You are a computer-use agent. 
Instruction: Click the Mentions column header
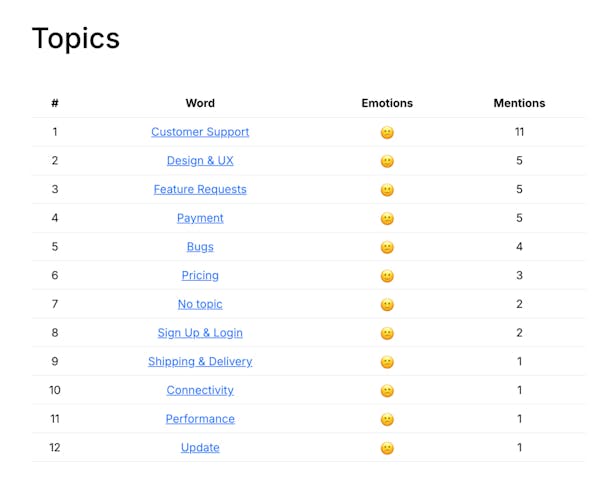[x=519, y=103]
